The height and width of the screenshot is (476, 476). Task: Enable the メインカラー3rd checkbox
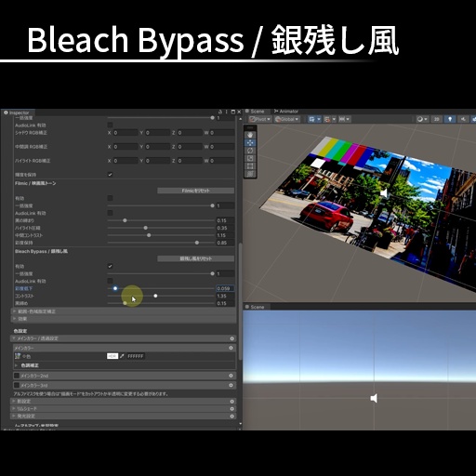[x=17, y=385]
